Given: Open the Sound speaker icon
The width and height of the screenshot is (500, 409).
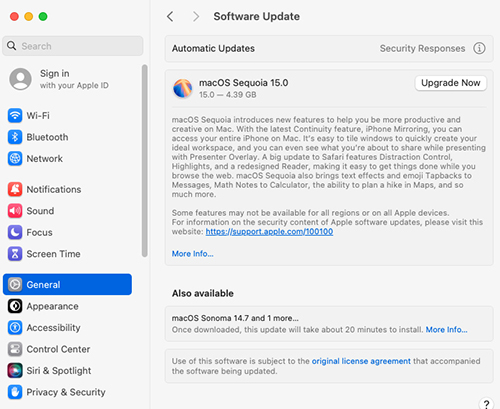Looking at the screenshot, I should pos(15,211).
